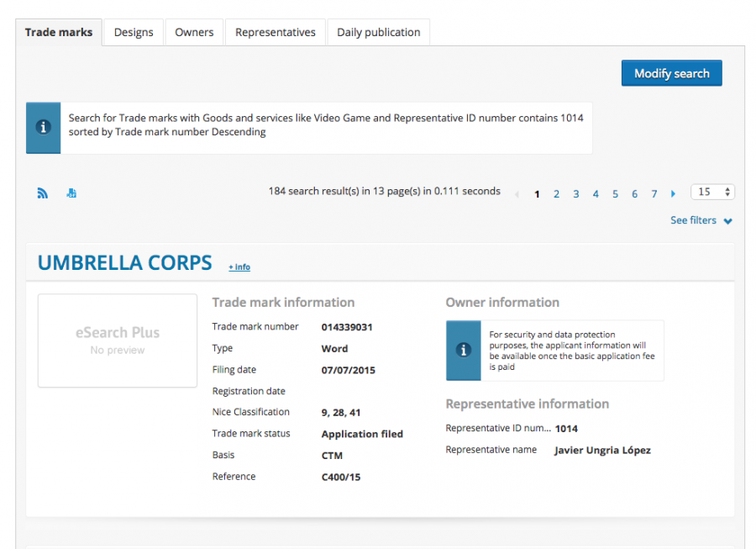
Task: Go to results page 2
Action: point(556,194)
